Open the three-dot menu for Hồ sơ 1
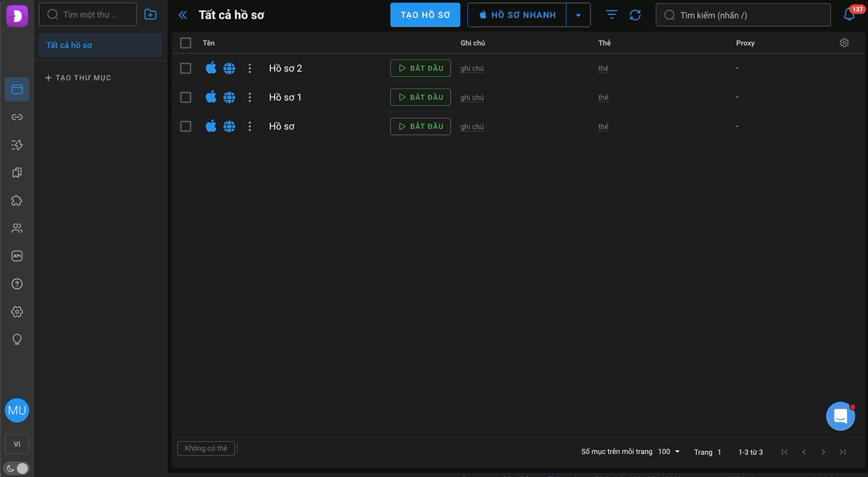 pyautogui.click(x=250, y=97)
